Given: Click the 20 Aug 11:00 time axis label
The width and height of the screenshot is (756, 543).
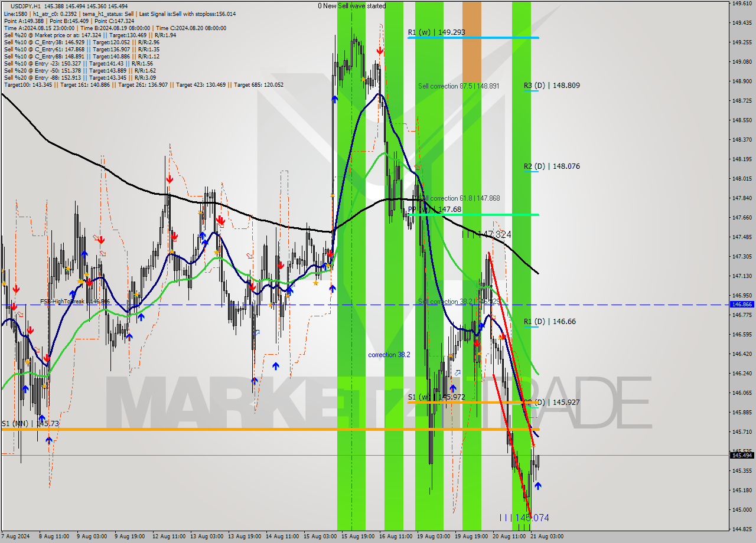Looking at the screenshot, I should click(x=509, y=537).
